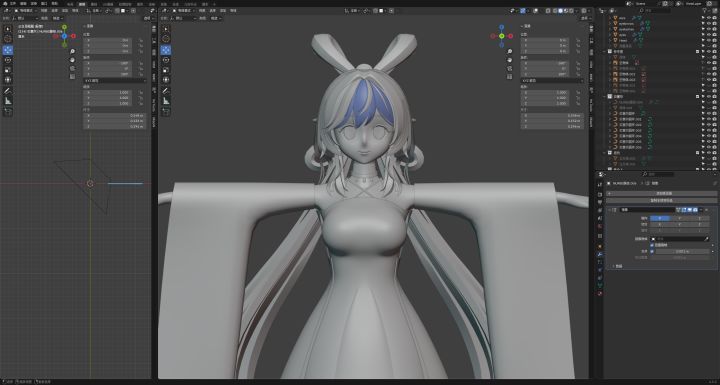Open the File menu next to Blender logo
The image size is (720, 385).
tap(13, 3)
